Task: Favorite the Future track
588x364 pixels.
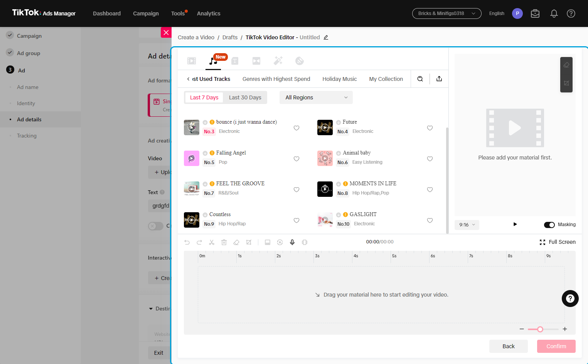Action: point(430,128)
